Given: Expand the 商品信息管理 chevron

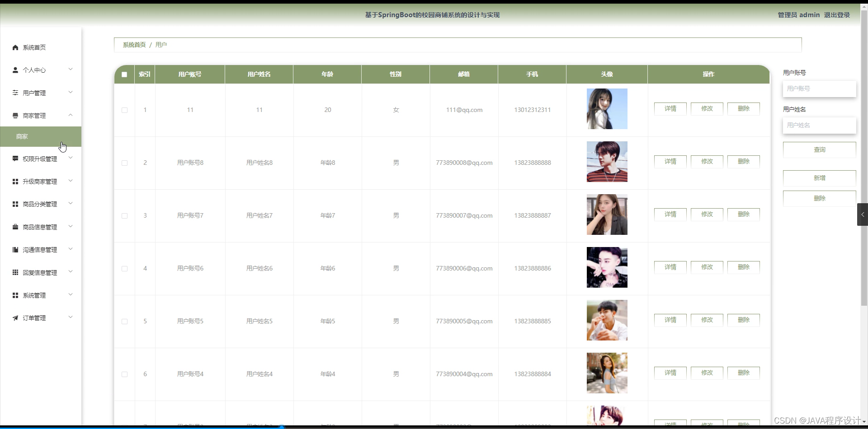Looking at the screenshot, I should (71, 226).
